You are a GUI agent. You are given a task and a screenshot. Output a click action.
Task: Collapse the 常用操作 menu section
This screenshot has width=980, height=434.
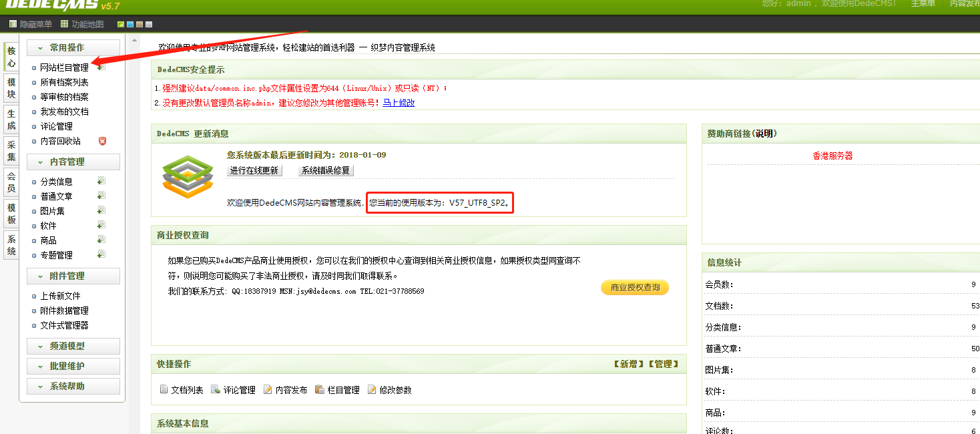73,48
